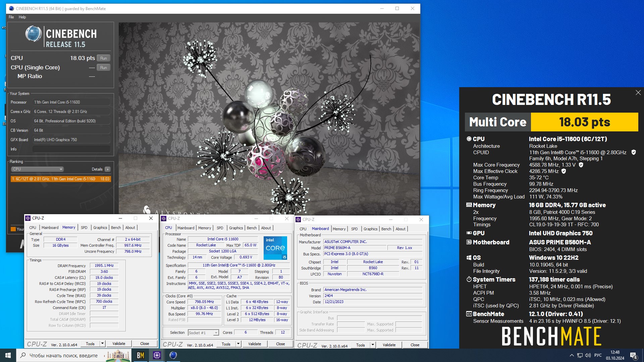Click the Core Speed value 798.05 MHz
This screenshot has width=644, height=362.
point(204,302)
